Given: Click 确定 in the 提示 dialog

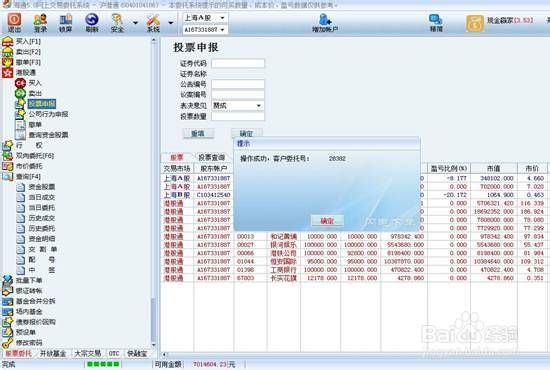Looking at the screenshot, I should [327, 221].
